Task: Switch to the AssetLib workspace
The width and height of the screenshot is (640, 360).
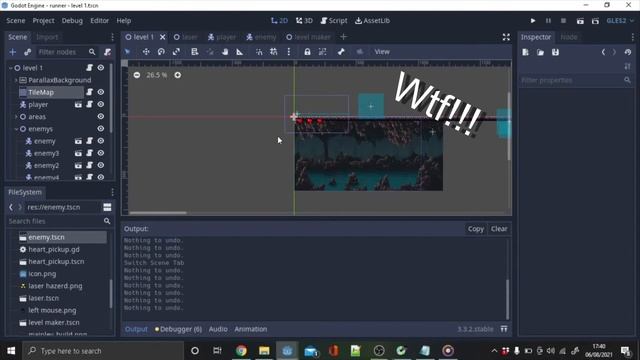Action: coord(372,20)
